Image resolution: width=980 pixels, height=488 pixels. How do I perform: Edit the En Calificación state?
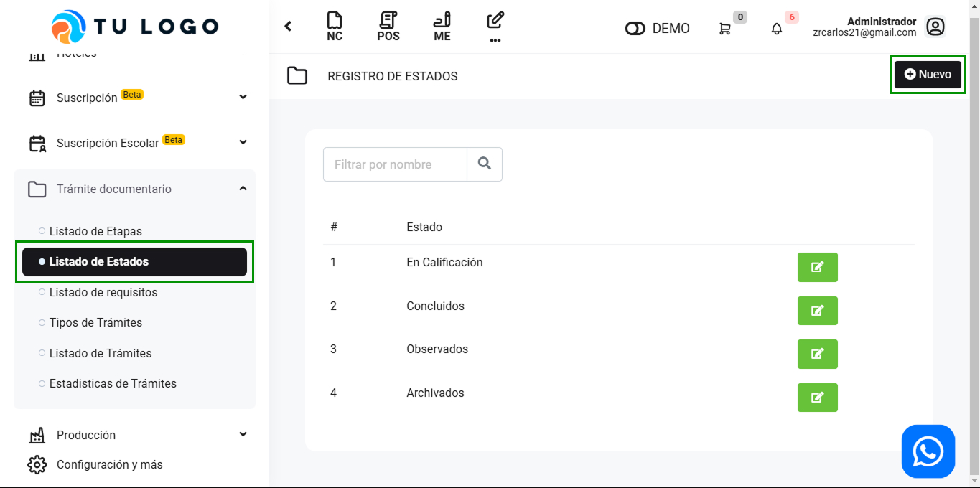(817, 268)
